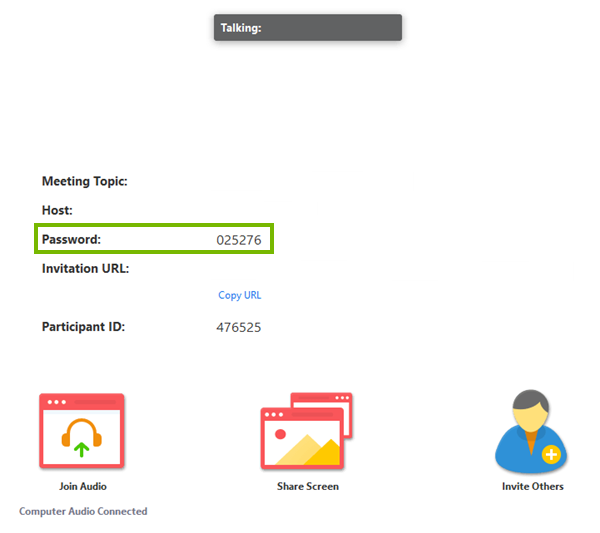Click the Password: label

[x=71, y=240]
